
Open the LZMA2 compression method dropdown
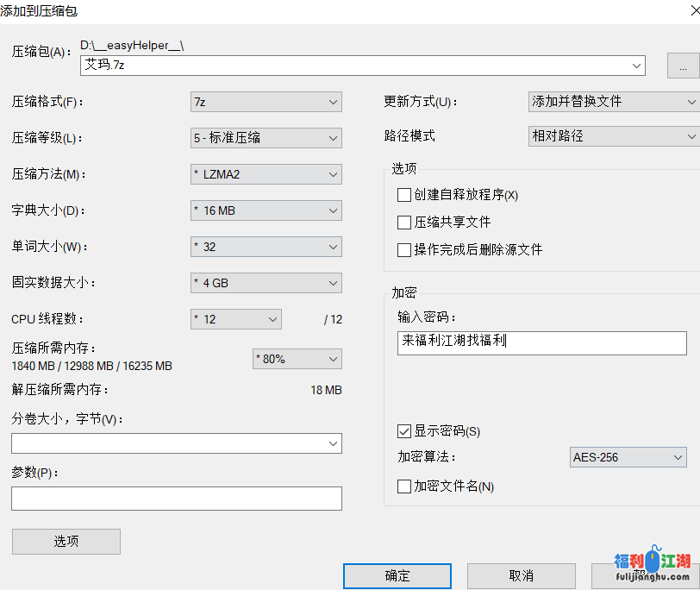click(266, 174)
